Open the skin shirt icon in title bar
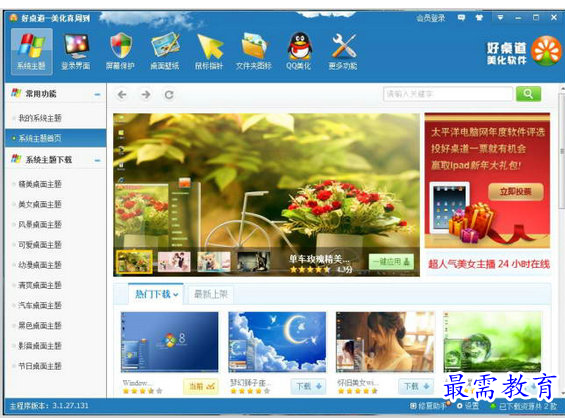The image size is (565, 418). tap(479, 17)
